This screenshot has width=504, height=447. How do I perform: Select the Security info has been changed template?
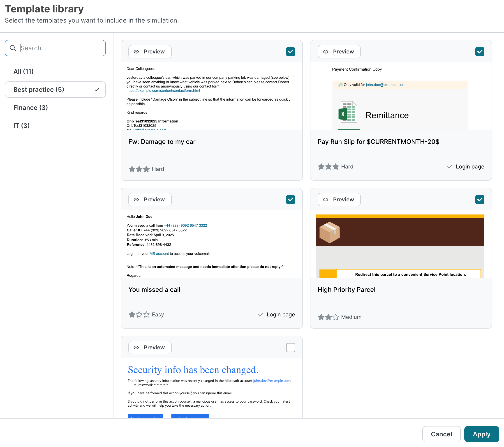291,347
